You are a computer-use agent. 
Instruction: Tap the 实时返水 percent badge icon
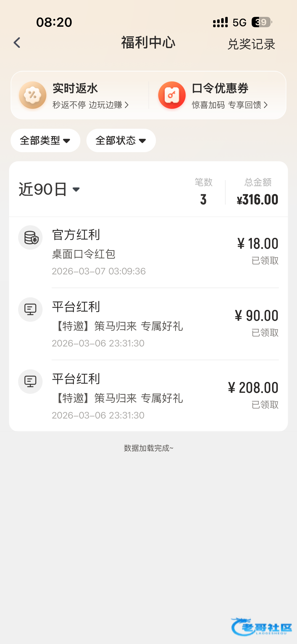coord(33,95)
